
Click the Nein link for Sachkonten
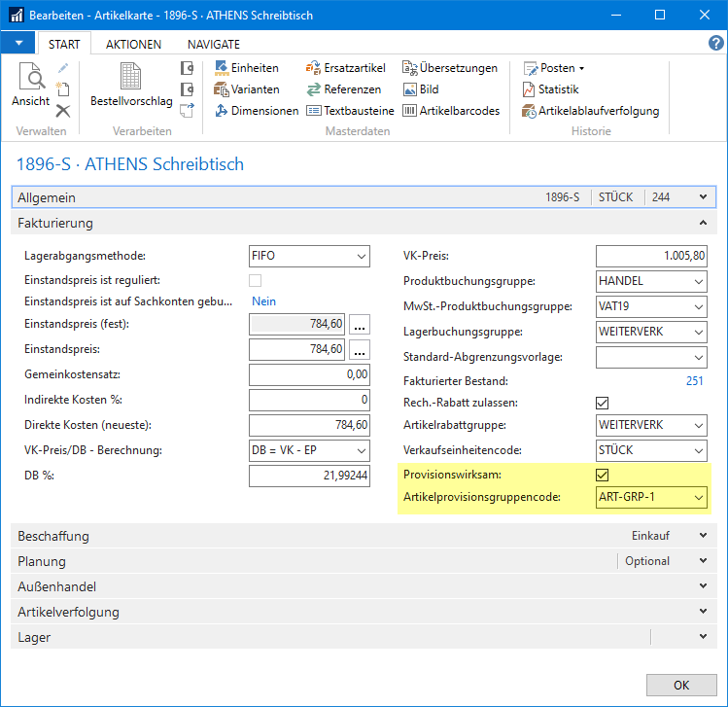[263, 301]
